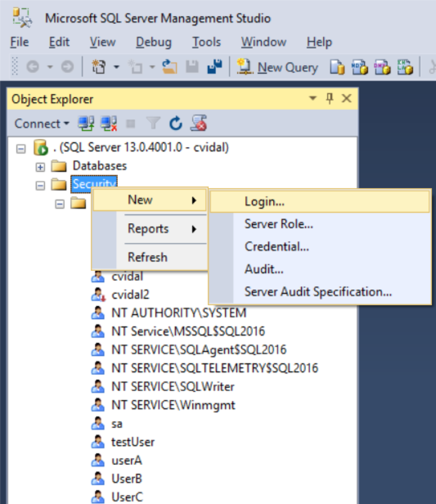Screen dimensions: 436x504
Task: Collapse the SQL Server 13.0.4001.0 node
Action: tap(21, 148)
